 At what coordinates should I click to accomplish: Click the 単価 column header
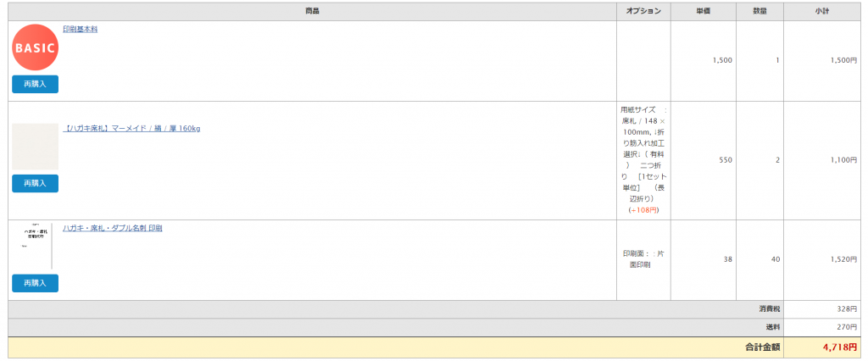coord(704,12)
